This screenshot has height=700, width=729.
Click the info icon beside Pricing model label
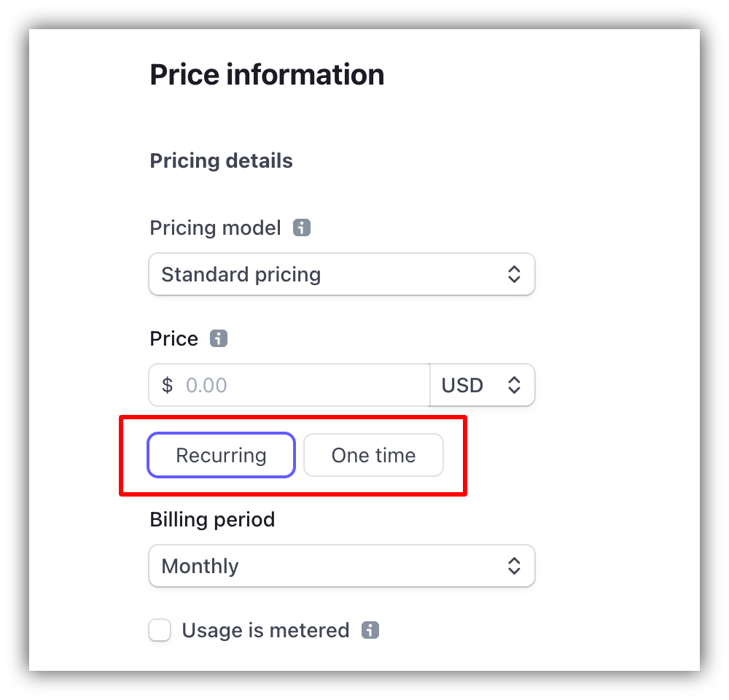(x=302, y=227)
